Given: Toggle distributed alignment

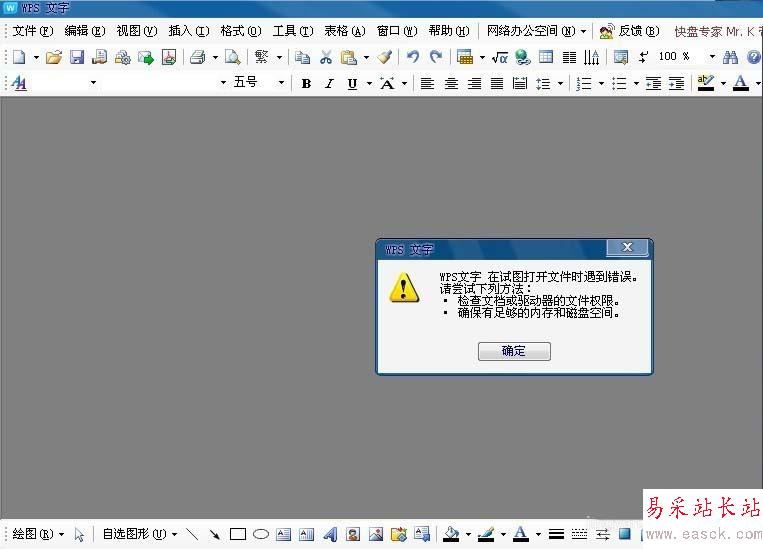Looking at the screenshot, I should pos(520,84).
